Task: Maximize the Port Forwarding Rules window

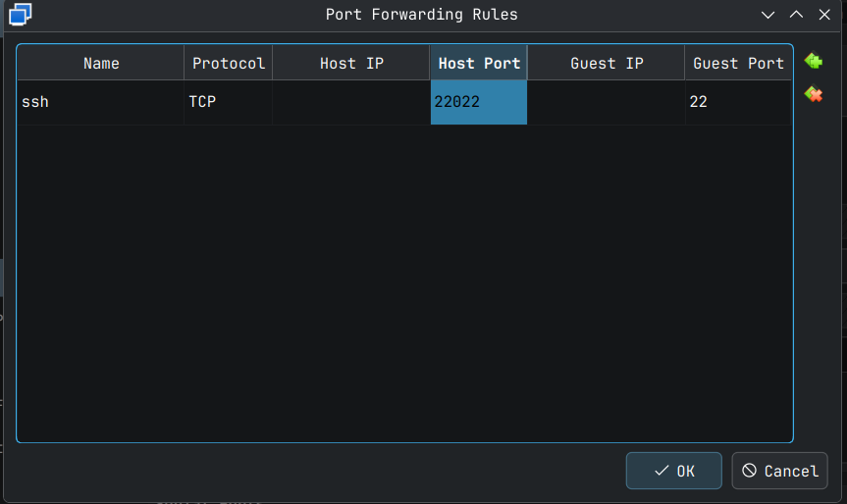Action: [796, 15]
